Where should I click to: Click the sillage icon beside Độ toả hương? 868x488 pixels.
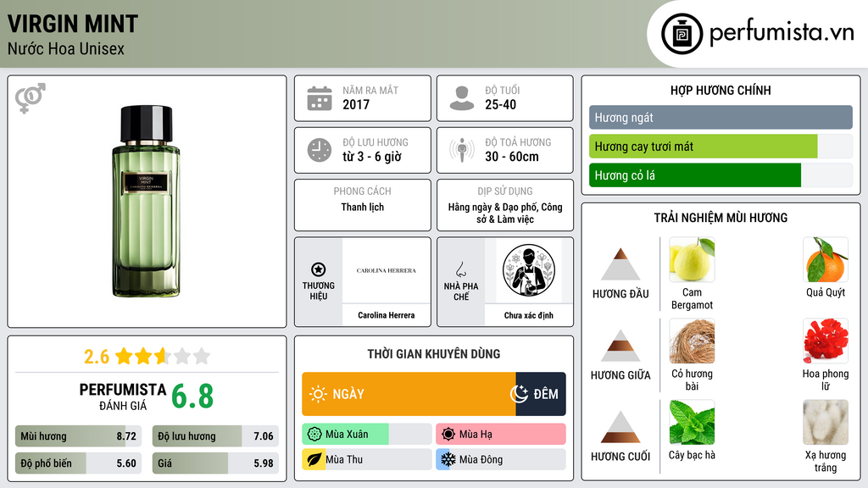(462, 150)
